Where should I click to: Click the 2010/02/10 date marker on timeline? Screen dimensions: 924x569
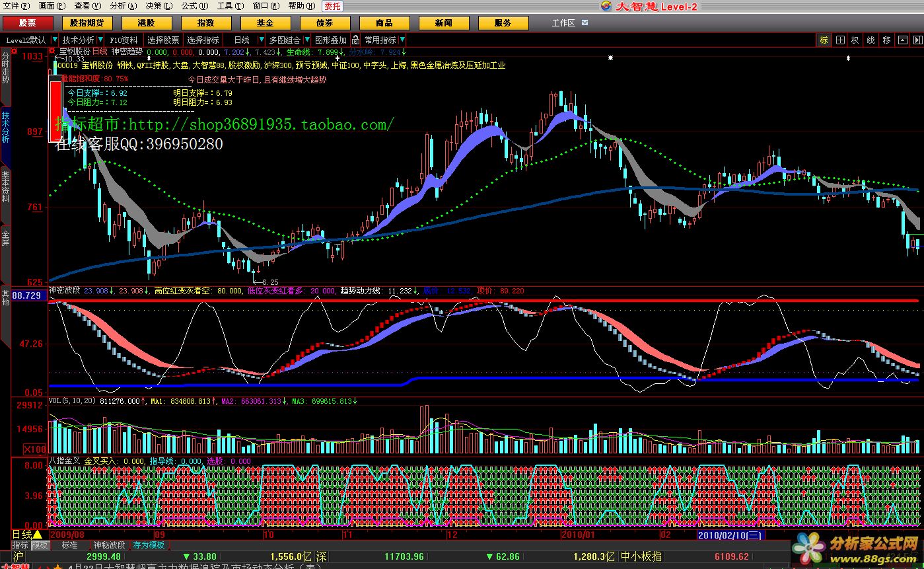[x=731, y=534]
